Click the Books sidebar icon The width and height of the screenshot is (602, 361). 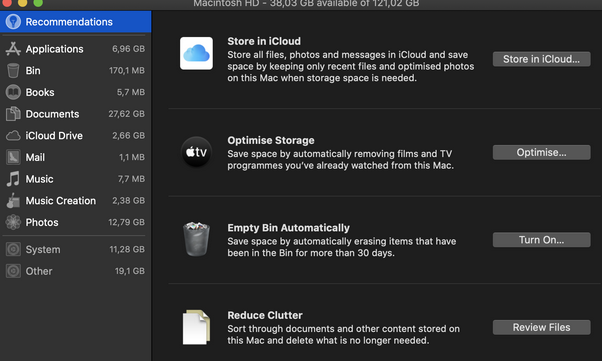coord(13,92)
